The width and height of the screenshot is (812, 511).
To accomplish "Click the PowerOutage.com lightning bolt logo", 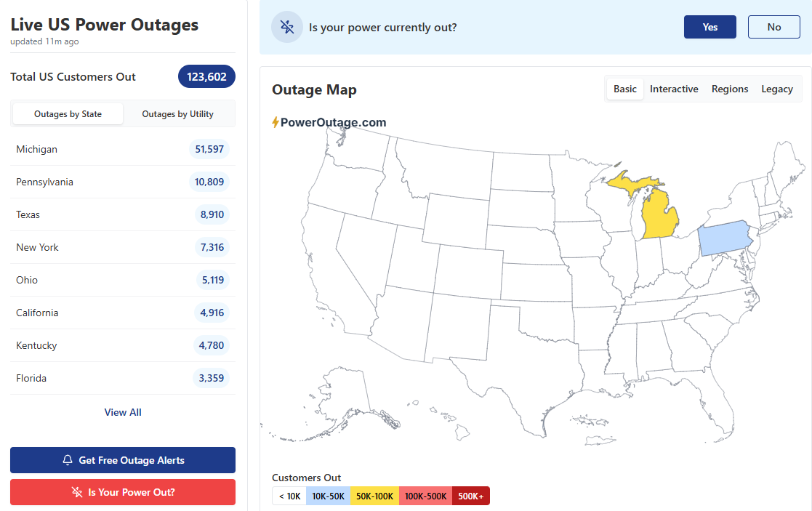I will (x=276, y=122).
